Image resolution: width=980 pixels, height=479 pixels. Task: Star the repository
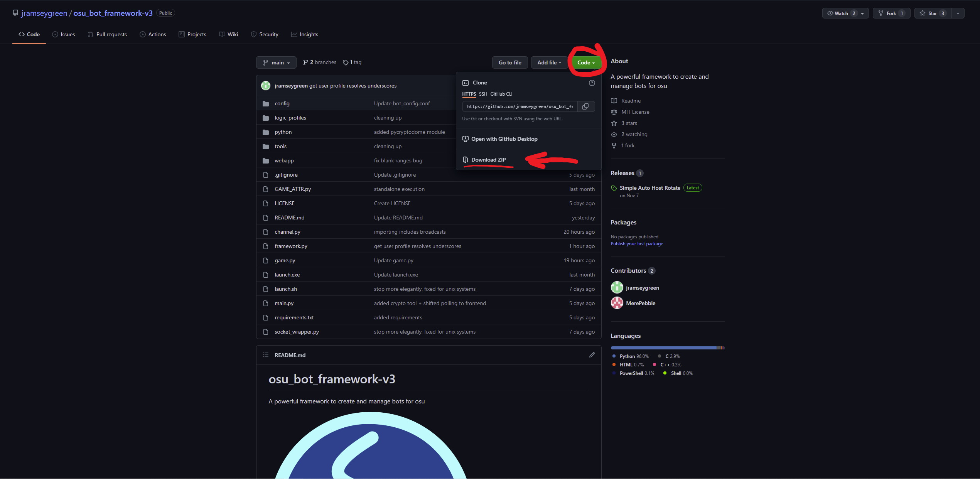932,13
